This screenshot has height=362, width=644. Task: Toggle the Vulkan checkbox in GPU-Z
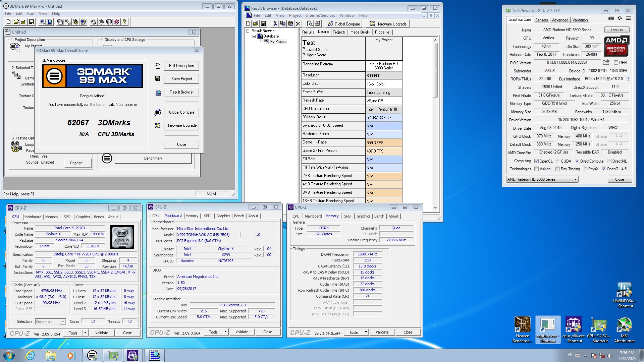[536, 169]
